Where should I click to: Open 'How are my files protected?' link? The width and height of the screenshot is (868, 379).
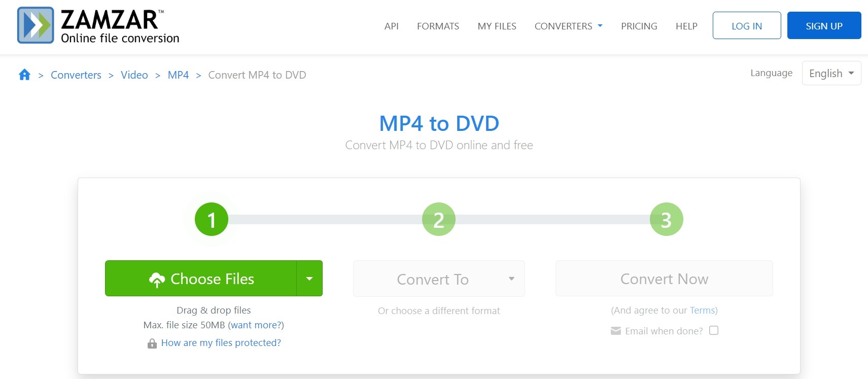[x=221, y=343]
